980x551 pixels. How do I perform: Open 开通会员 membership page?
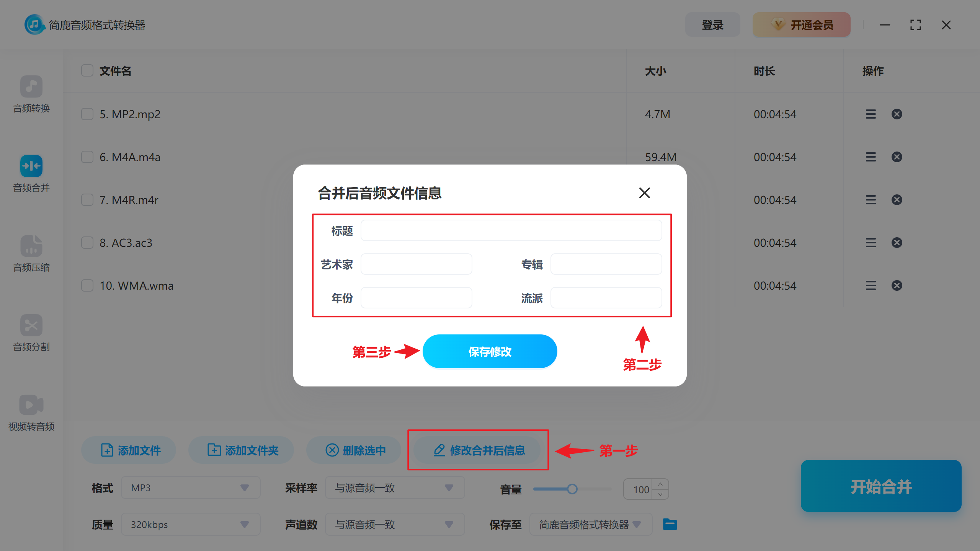[801, 24]
